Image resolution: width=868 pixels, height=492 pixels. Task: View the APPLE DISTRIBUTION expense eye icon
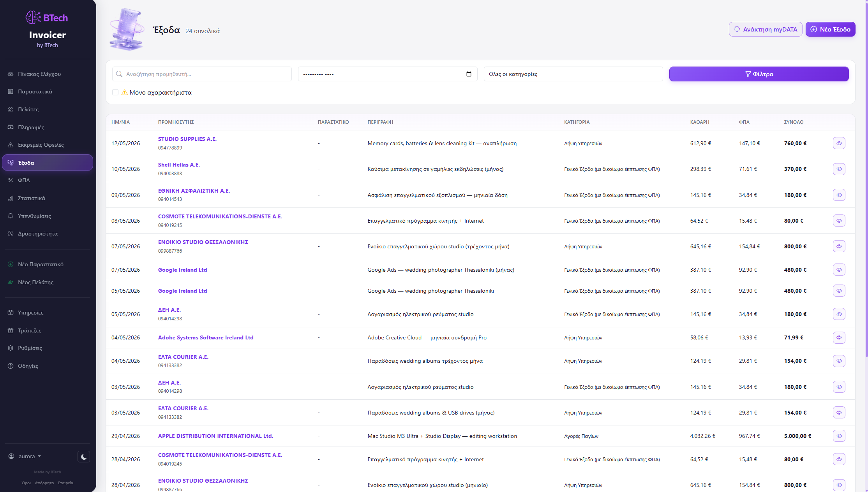tap(839, 436)
